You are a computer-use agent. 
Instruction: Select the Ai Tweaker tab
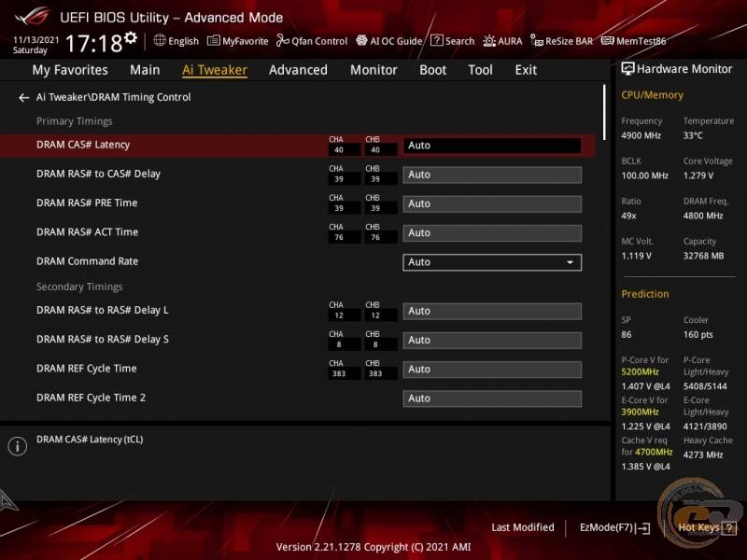coord(215,70)
